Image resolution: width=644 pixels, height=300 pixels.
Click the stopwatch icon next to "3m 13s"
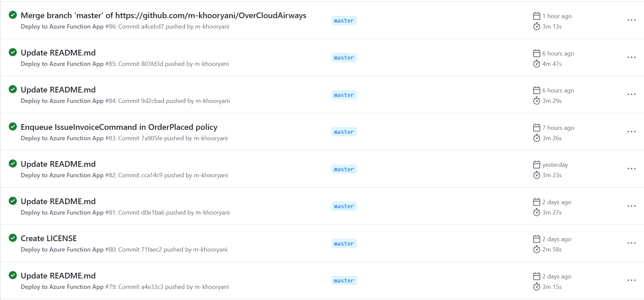(537, 27)
